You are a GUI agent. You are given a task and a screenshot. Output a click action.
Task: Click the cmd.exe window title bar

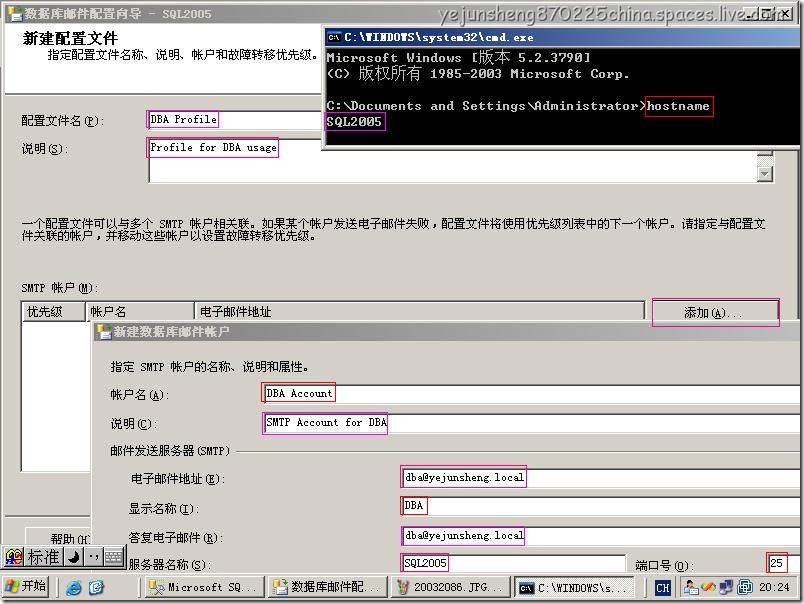click(x=561, y=37)
